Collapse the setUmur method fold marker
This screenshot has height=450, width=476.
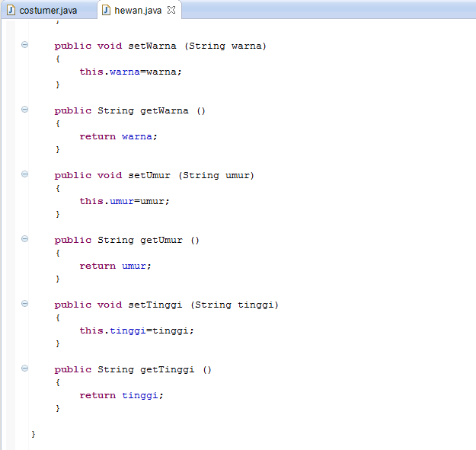point(24,174)
